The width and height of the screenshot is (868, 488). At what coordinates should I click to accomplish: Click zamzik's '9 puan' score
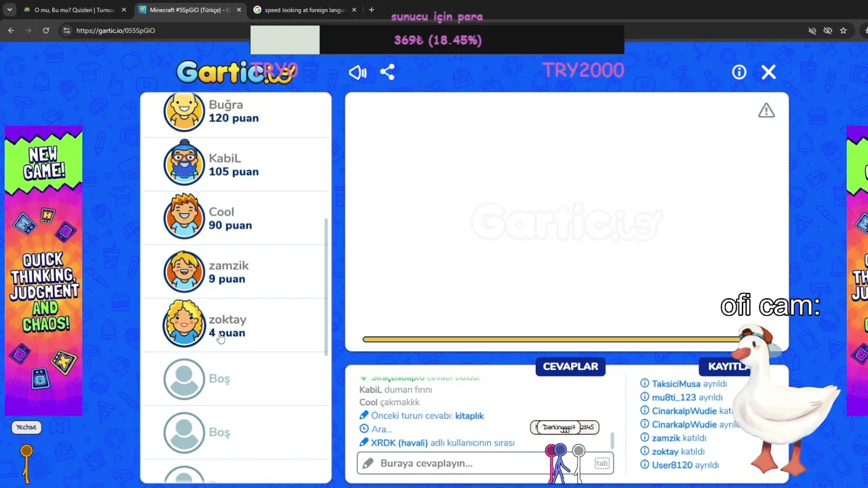[x=226, y=279]
